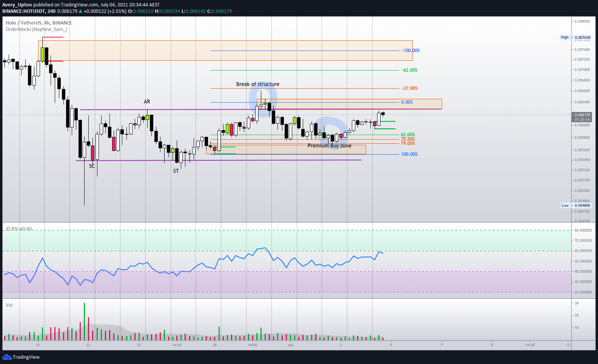Click the 'AR' chart label
The image size is (598, 364).
[147, 101]
